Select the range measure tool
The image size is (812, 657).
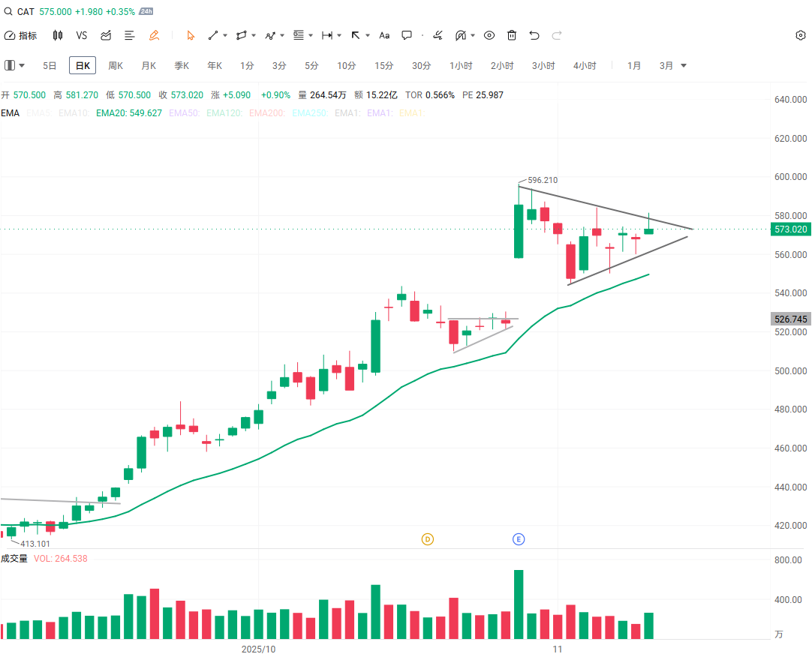(326, 35)
